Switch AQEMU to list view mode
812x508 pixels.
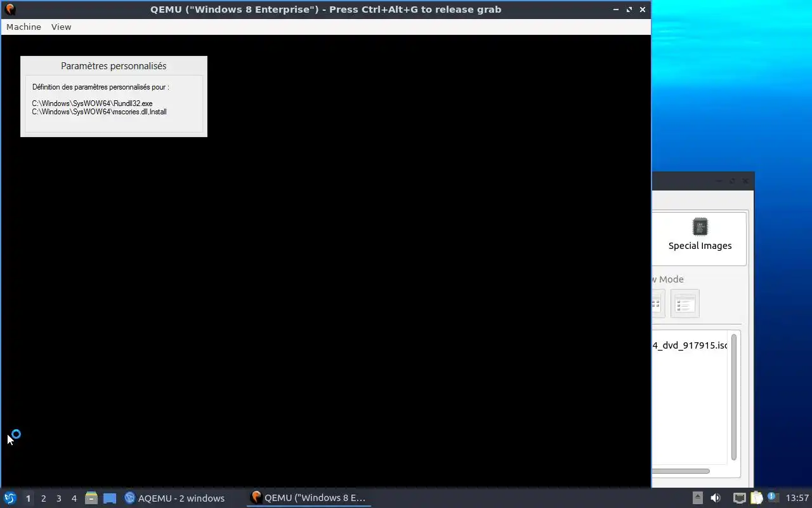coord(684,304)
